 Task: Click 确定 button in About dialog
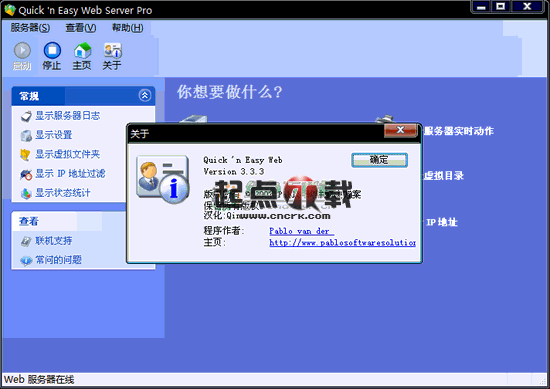tap(379, 160)
